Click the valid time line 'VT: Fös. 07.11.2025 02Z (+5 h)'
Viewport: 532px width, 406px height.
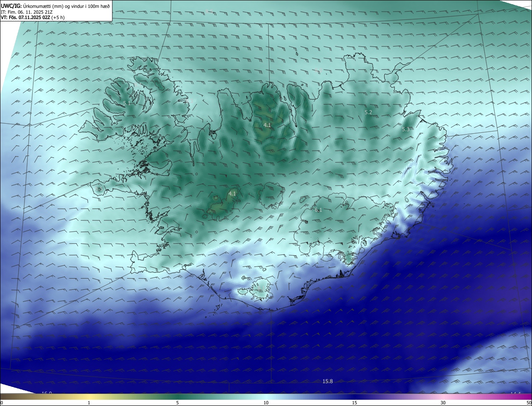32,17
